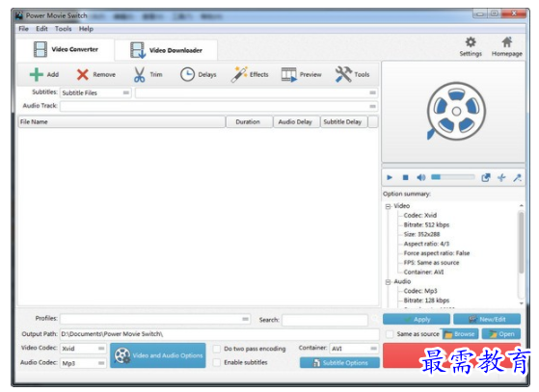Open the Edit menu

pos(41,29)
